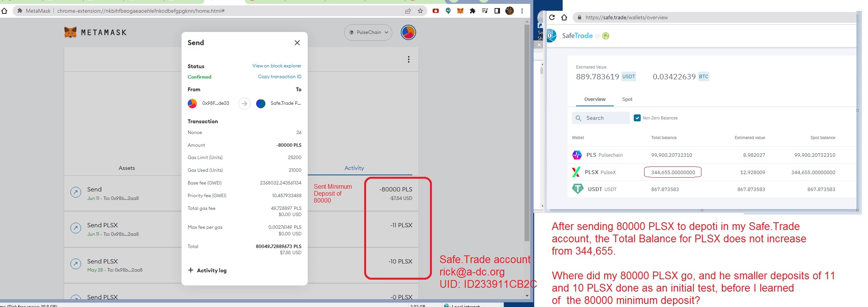Bookmark this tab with star icon
The width and height of the screenshot is (868, 307).
tap(420, 11)
